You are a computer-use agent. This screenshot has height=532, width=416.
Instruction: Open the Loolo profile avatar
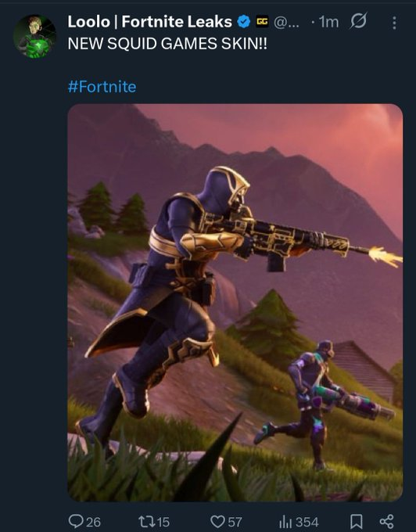coord(35,36)
